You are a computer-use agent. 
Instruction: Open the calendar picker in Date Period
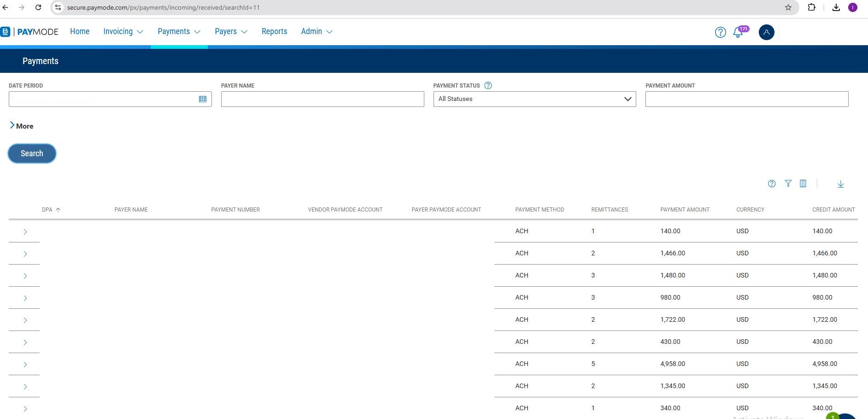203,99
